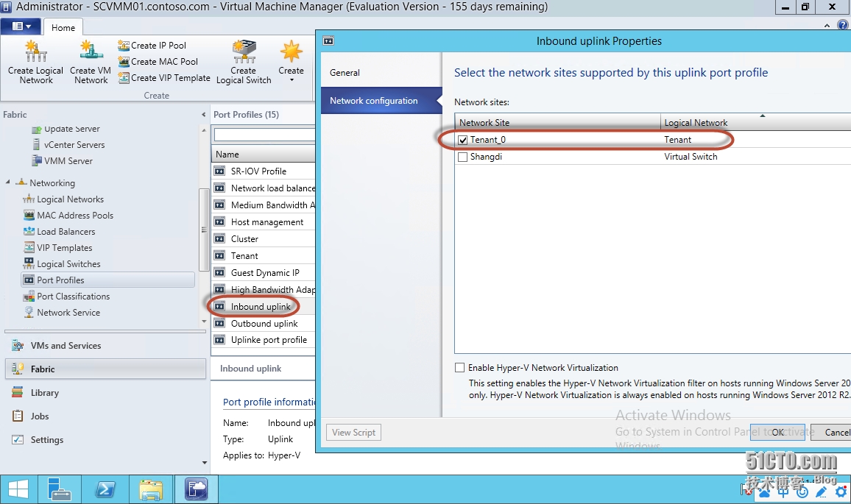
Task: Open the Library workspace
Action: click(105, 393)
